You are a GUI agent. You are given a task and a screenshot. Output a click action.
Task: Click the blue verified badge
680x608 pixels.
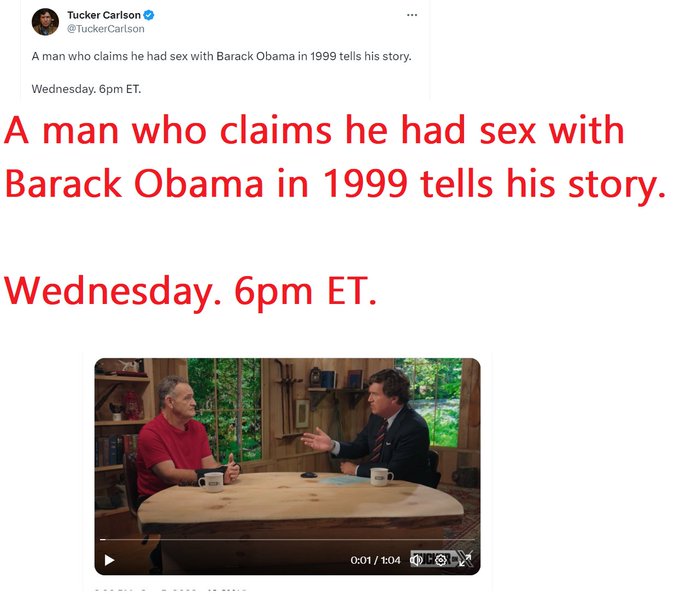[x=149, y=16]
